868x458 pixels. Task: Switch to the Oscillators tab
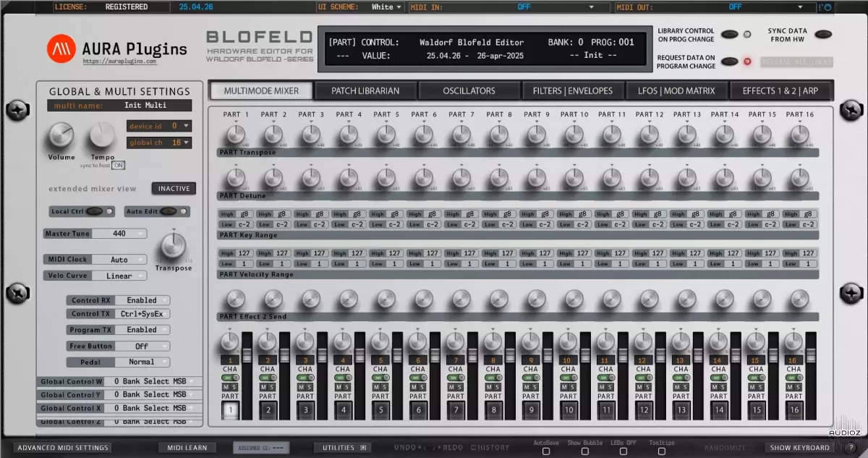(x=469, y=90)
